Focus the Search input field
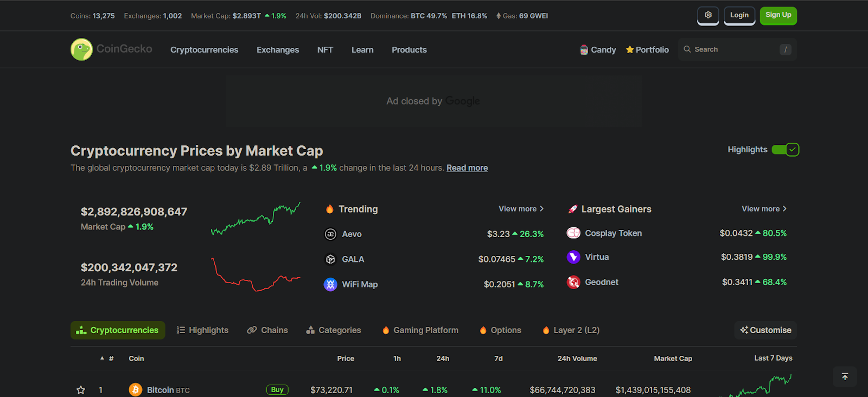 (737, 49)
